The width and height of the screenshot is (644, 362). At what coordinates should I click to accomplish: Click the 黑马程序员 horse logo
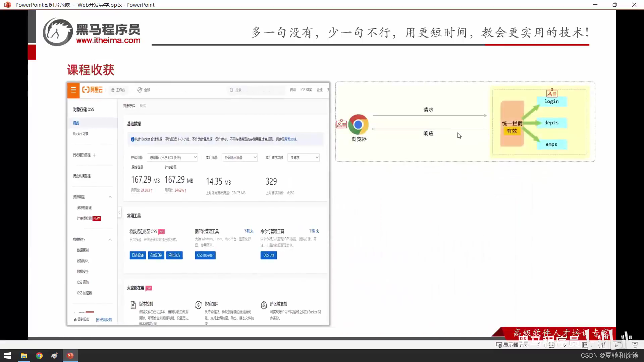(x=58, y=32)
